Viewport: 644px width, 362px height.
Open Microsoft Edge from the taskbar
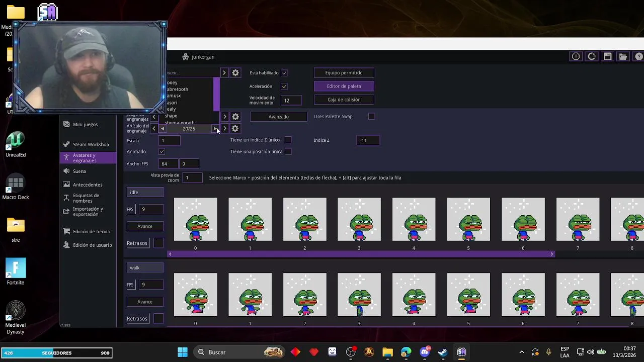tap(406, 352)
